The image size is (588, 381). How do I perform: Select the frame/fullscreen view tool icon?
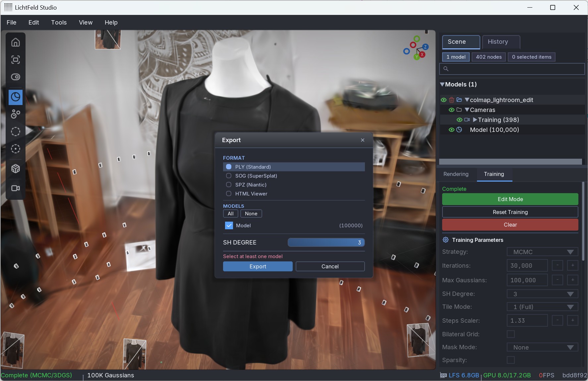point(16,60)
